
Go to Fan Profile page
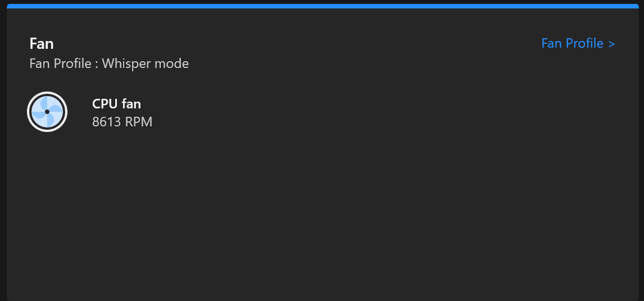click(x=578, y=43)
